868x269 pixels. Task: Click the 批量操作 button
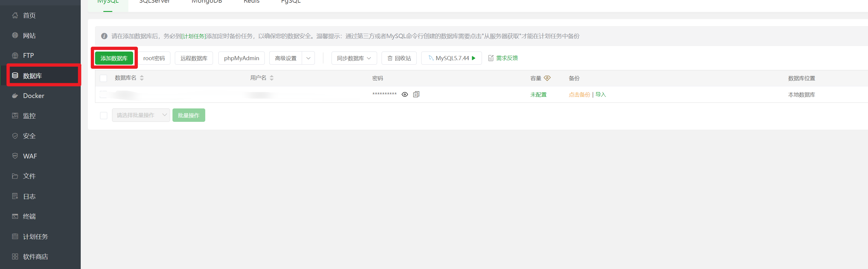189,115
